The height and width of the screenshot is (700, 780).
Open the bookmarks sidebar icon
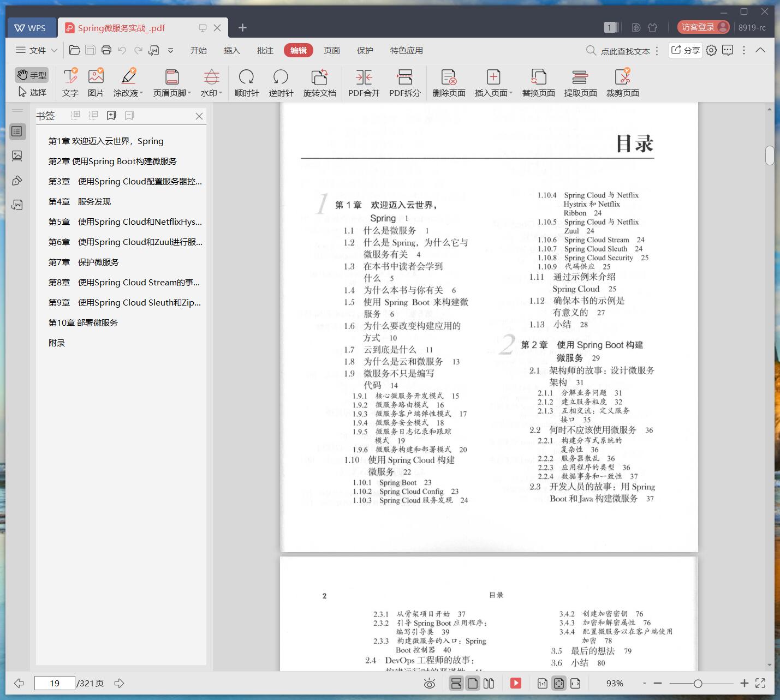[x=17, y=131]
